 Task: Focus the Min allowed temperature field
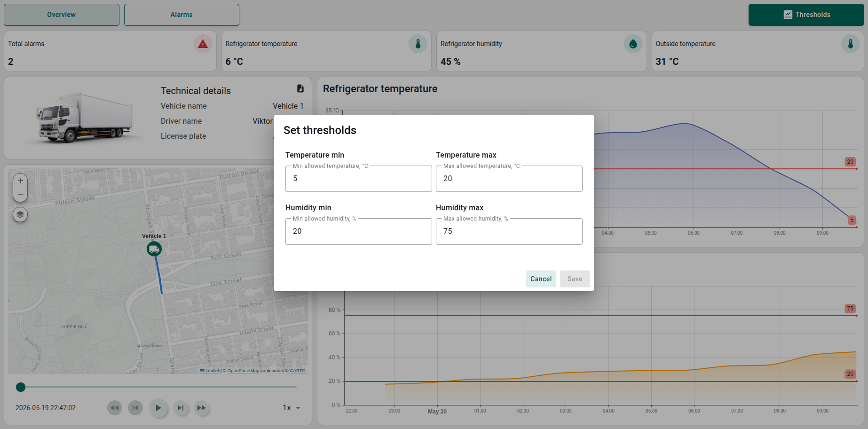tap(359, 179)
